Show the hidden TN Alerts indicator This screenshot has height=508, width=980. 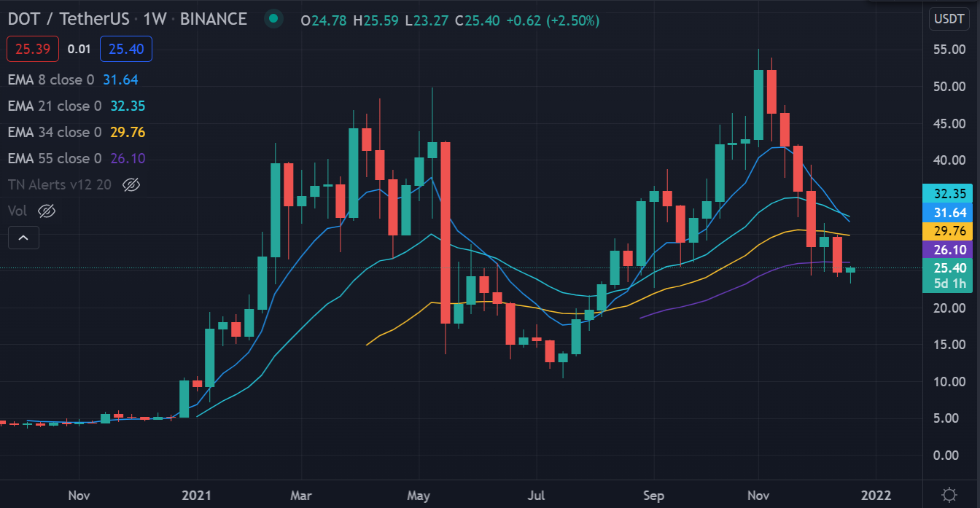[131, 184]
